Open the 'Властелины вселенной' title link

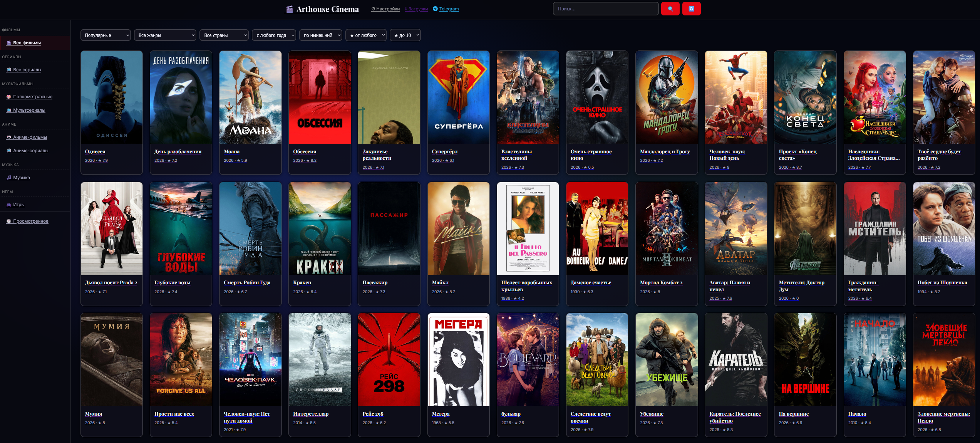point(516,155)
